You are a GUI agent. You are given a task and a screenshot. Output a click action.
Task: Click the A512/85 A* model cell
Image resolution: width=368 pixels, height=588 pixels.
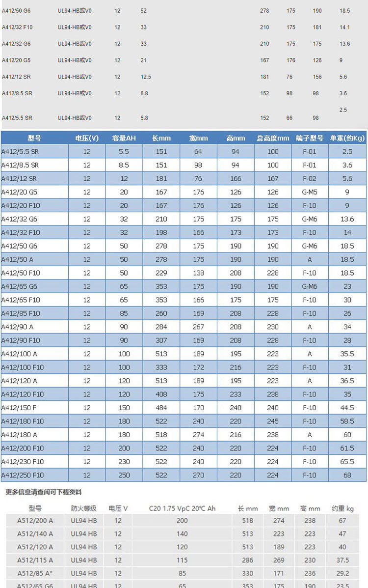coord(35,573)
